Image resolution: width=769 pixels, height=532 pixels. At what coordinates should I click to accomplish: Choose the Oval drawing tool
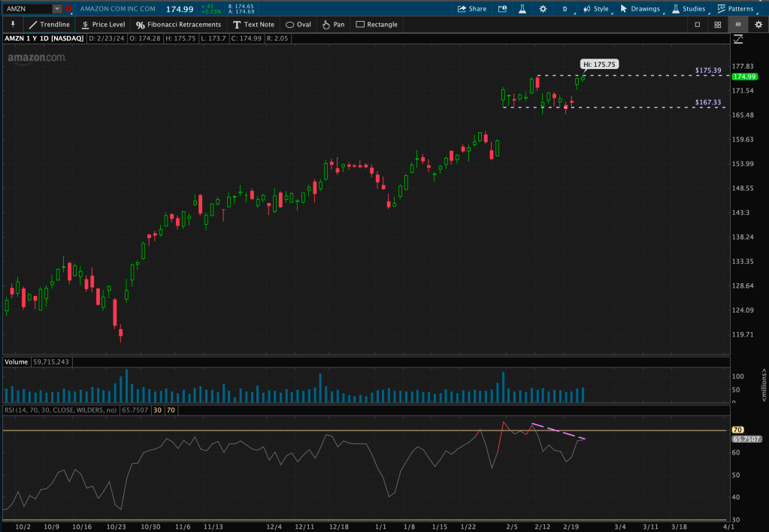pyautogui.click(x=298, y=24)
